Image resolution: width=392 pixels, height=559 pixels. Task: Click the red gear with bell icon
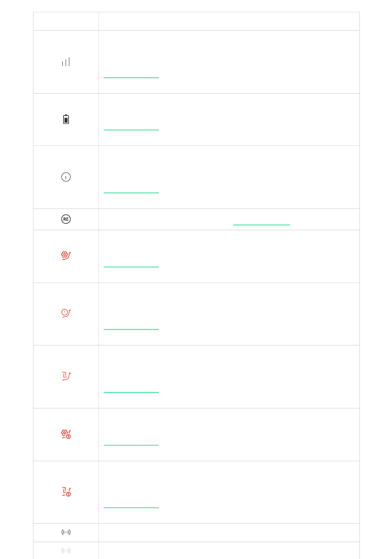pos(66,256)
